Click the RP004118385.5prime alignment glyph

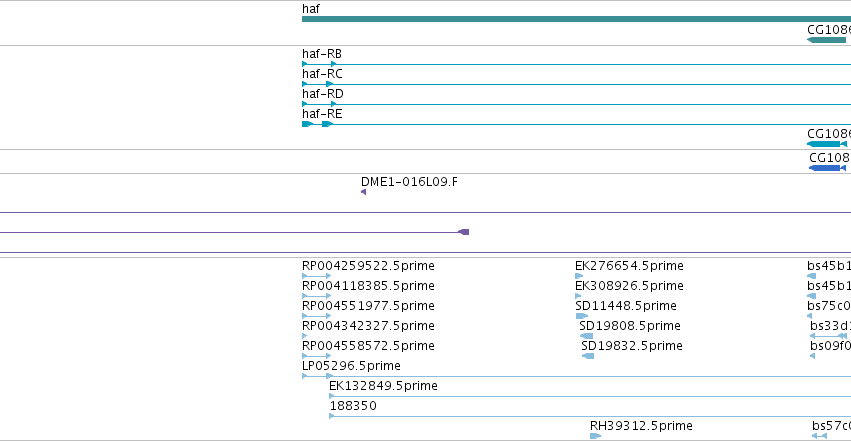click(x=316, y=296)
